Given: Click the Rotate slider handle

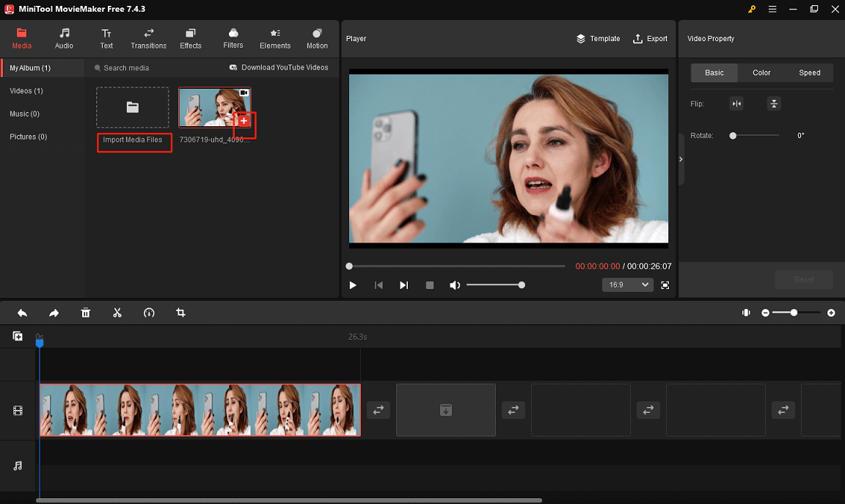Looking at the screenshot, I should pos(733,136).
